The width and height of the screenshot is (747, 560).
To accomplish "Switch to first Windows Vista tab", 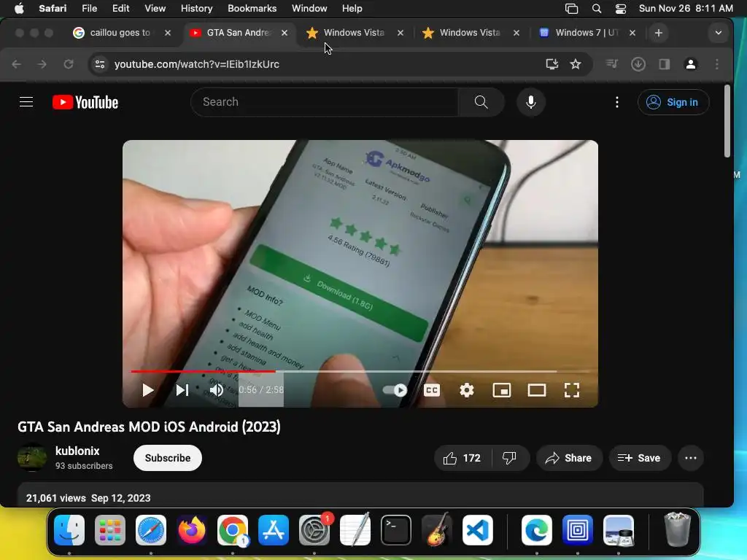I will point(354,33).
